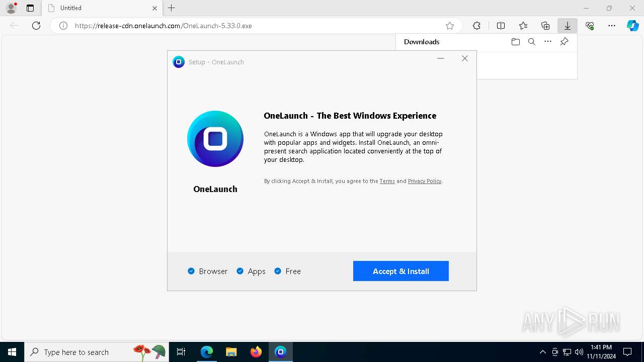Viewport: 644px width, 362px height.
Task: Open more options in Downloads panel
Action: 548,42
